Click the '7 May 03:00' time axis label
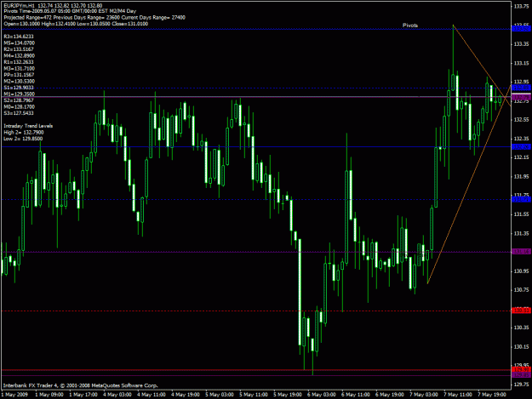This screenshot has height=399, width=532. click(424, 395)
